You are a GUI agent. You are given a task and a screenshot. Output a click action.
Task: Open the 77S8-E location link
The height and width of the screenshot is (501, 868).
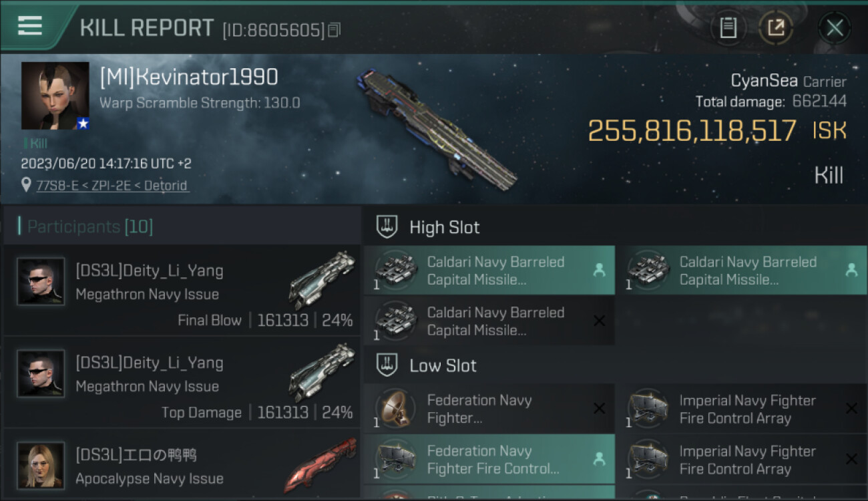point(112,185)
